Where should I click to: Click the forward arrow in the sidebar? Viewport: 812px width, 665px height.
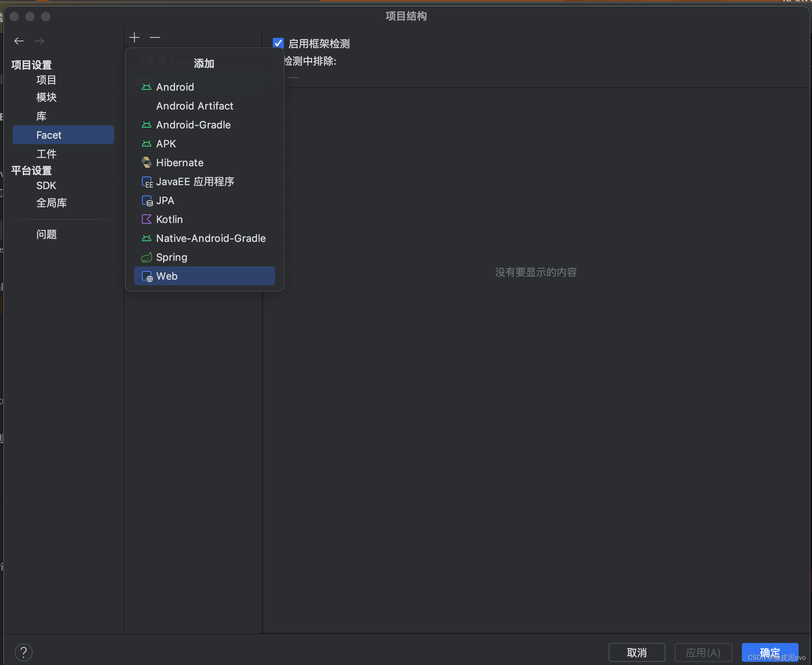tap(39, 41)
